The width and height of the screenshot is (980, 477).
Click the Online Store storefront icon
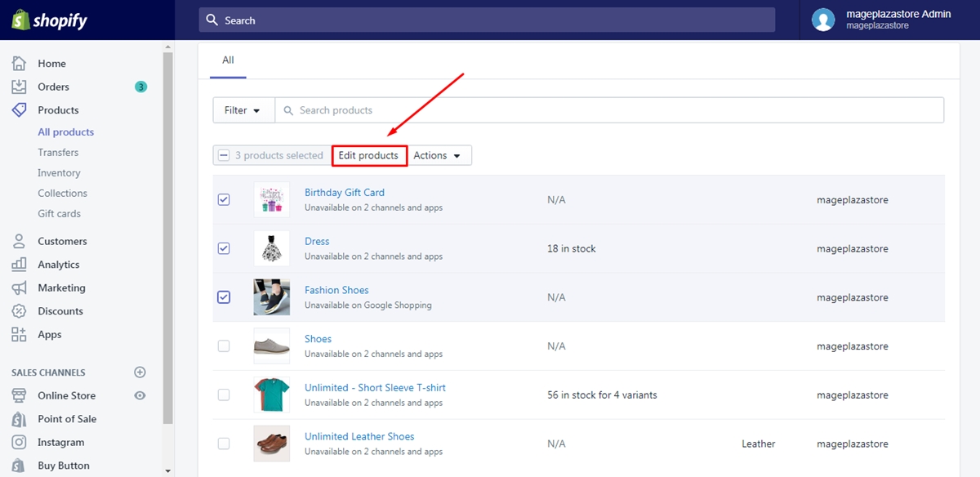tap(20, 395)
